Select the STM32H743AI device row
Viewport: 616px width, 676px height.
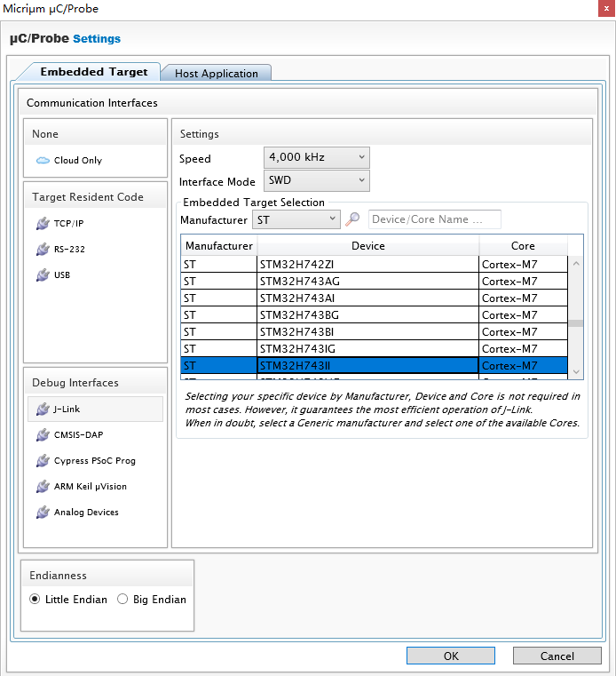coord(374,298)
